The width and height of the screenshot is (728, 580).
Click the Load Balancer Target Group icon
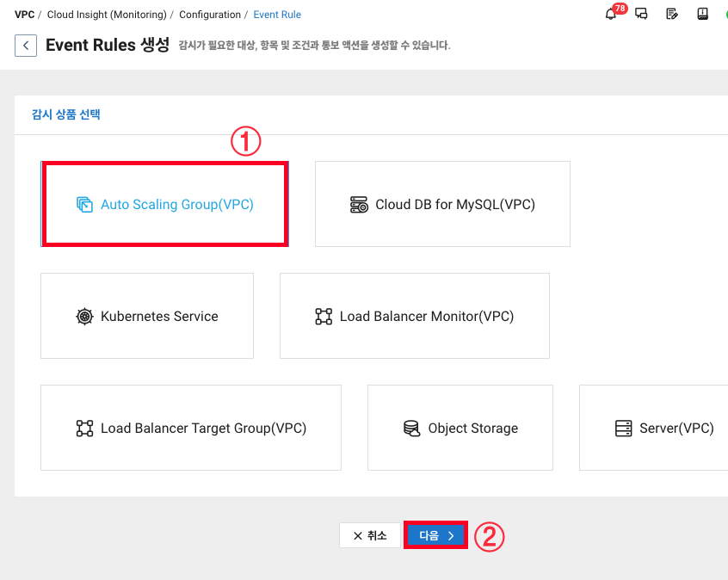coord(84,429)
